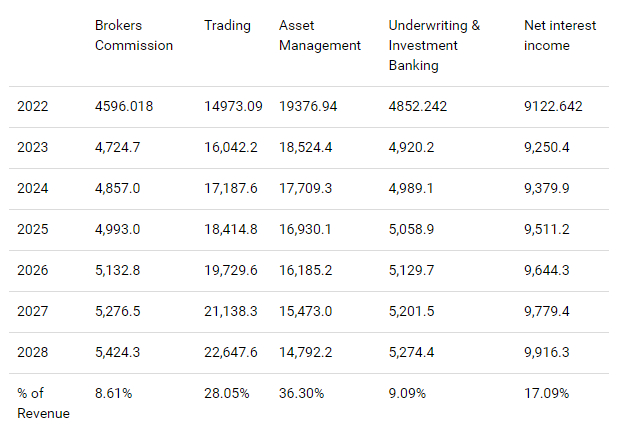
Task: Click the Trading column header
Action: [x=227, y=25]
